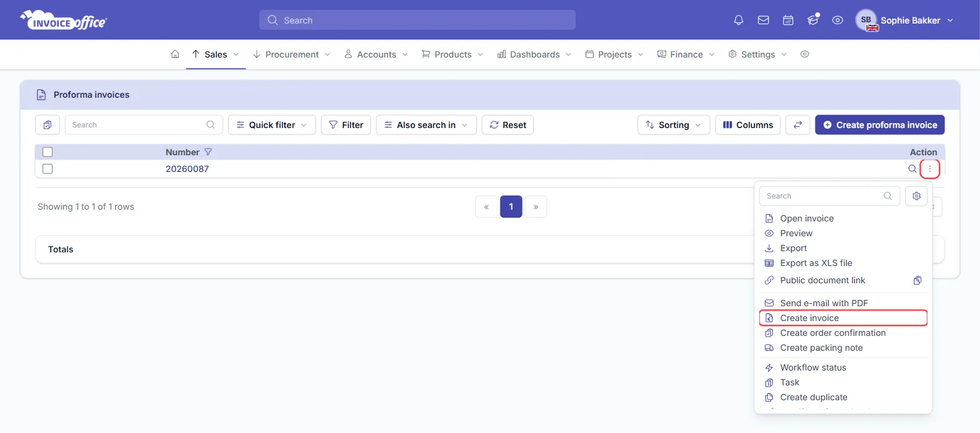This screenshot has width=980, height=433.
Task: Choose Send e-mail with PDF
Action: (x=843, y=303)
